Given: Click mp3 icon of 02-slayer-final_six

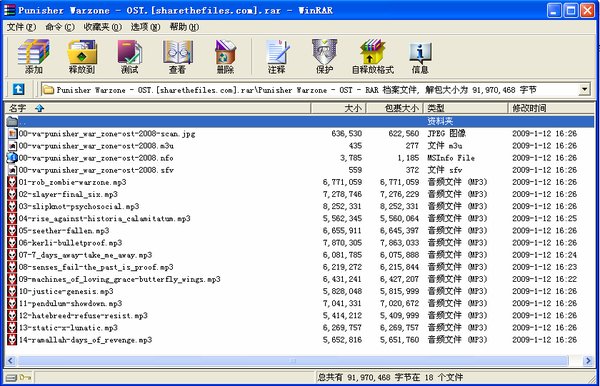Looking at the screenshot, I should tap(12, 194).
